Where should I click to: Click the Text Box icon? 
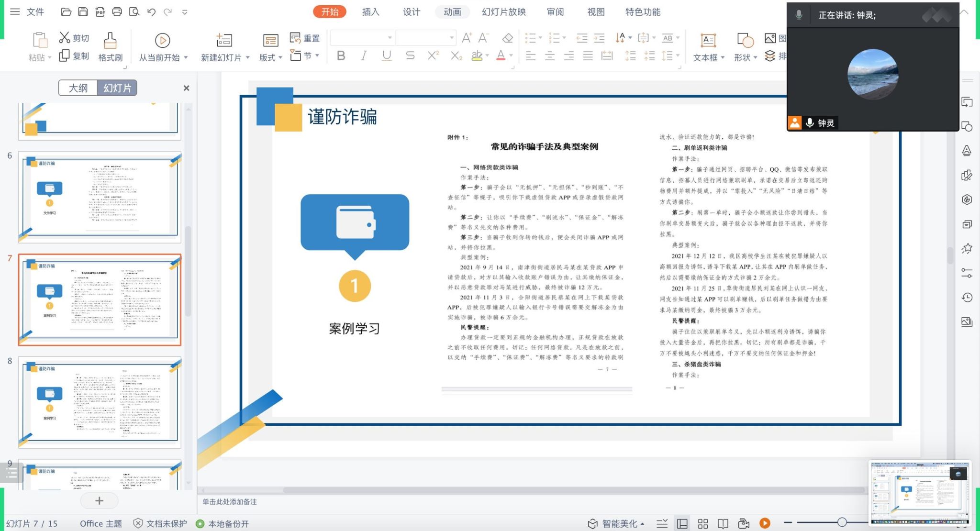[x=708, y=41]
